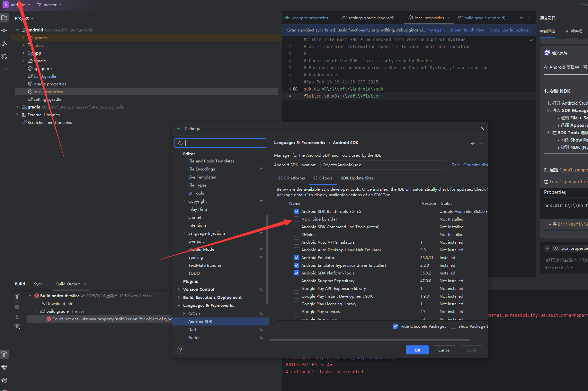
Task: Toggle Hide Obsolete Packages checkbox
Action: (x=395, y=326)
